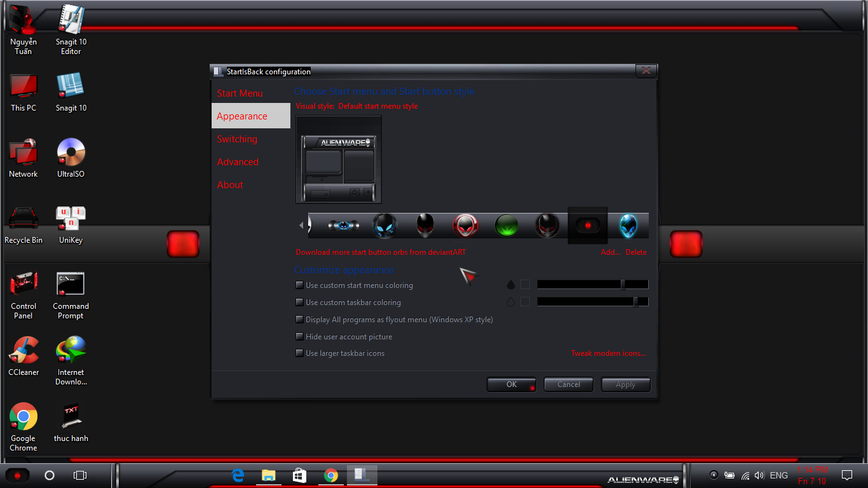868x488 pixels.
Task: Open the Wi-Fi network tray icon
Action: point(745,475)
